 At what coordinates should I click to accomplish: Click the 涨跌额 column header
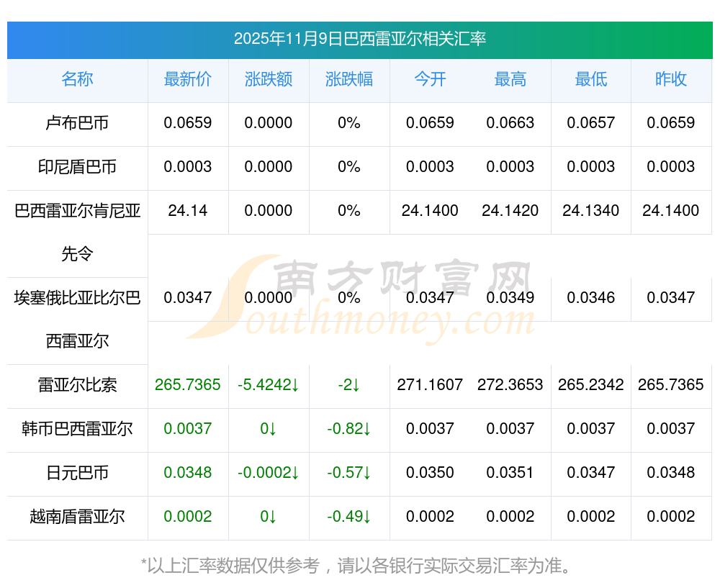pyautogui.click(x=269, y=79)
